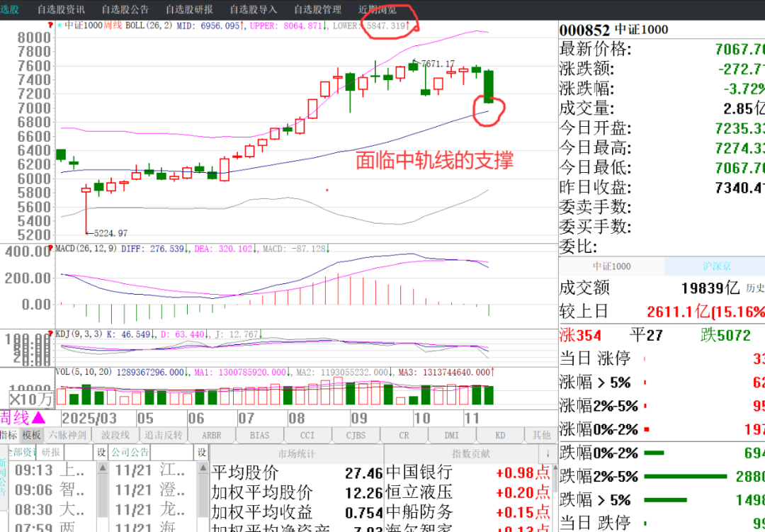Viewport: 765px width, 532px height.
Task: Select the 波段线 indicator tab
Action: point(115,435)
